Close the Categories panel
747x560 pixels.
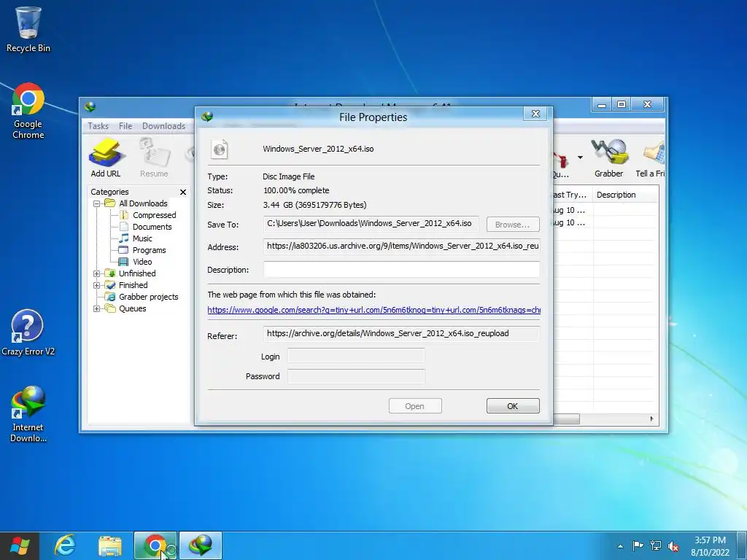coord(183,192)
